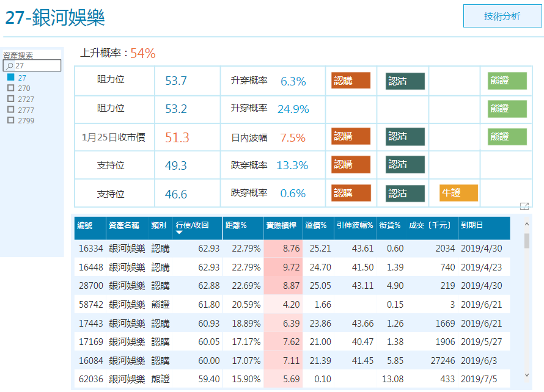Viewport: 544px width, 392px height.
Task: Click 認沽 in the 46.6 support row
Action: (405, 194)
